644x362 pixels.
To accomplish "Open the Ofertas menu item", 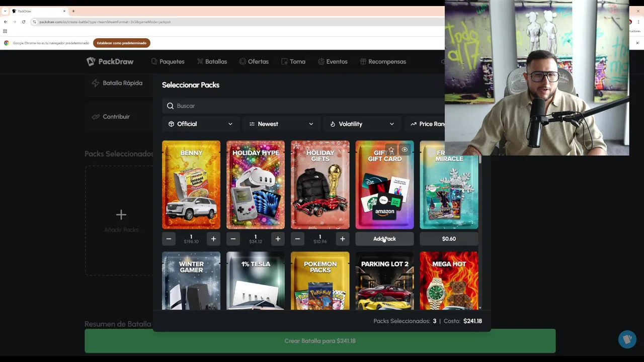I will coord(254,61).
